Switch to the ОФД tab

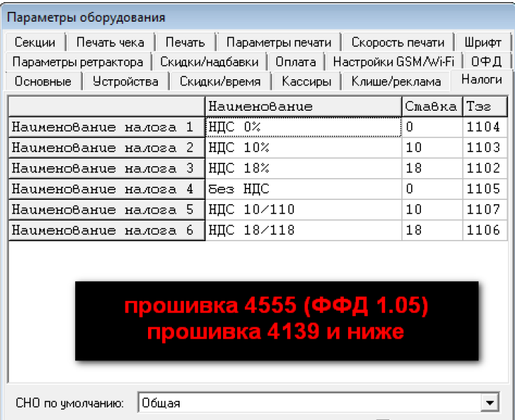click(486, 62)
